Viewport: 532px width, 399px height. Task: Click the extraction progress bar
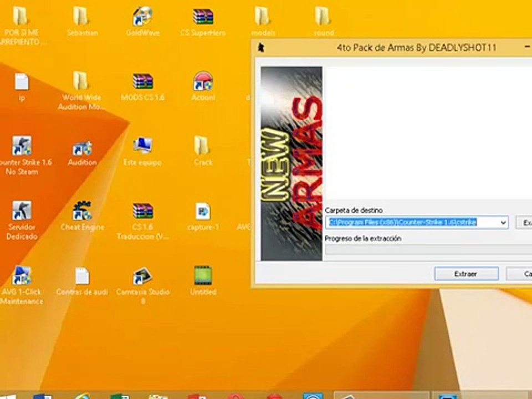pyautogui.click(x=428, y=250)
